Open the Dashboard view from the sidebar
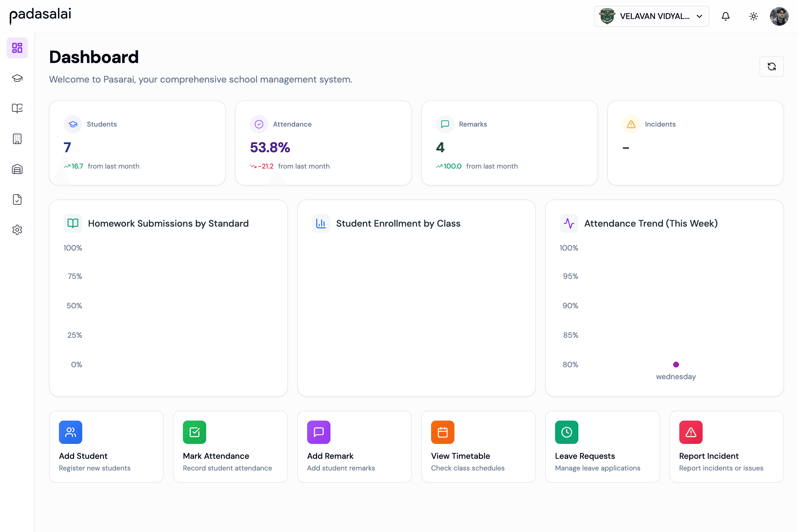Viewport: 798px width, 532px height. [17, 48]
